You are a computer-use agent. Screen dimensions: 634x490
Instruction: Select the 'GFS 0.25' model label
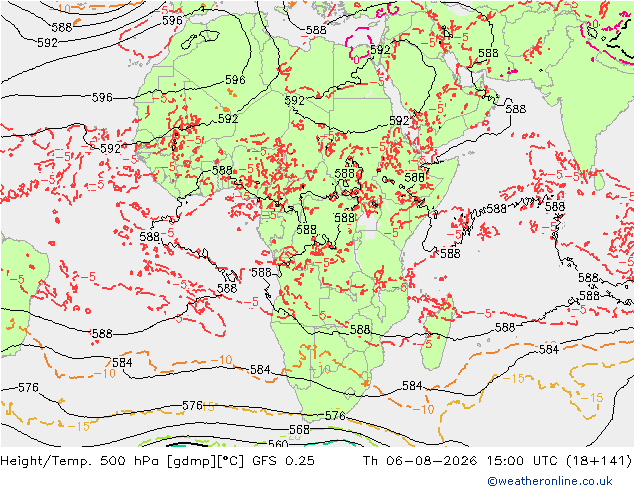pyautogui.click(x=283, y=460)
